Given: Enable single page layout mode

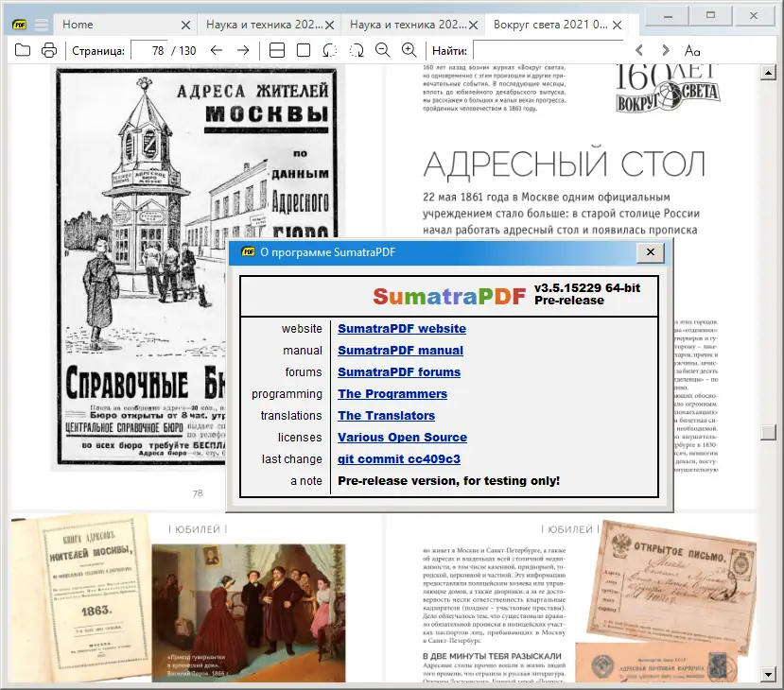Looking at the screenshot, I should click(305, 51).
